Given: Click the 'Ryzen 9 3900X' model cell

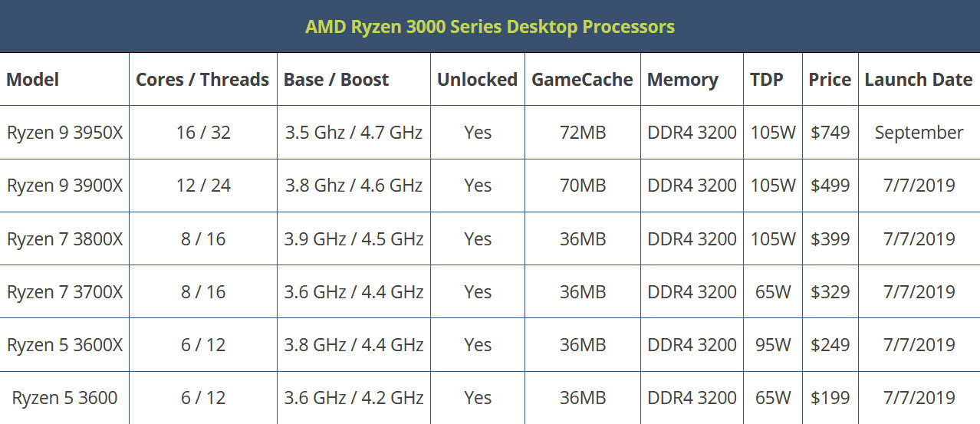Looking at the screenshot, I should [x=64, y=186].
